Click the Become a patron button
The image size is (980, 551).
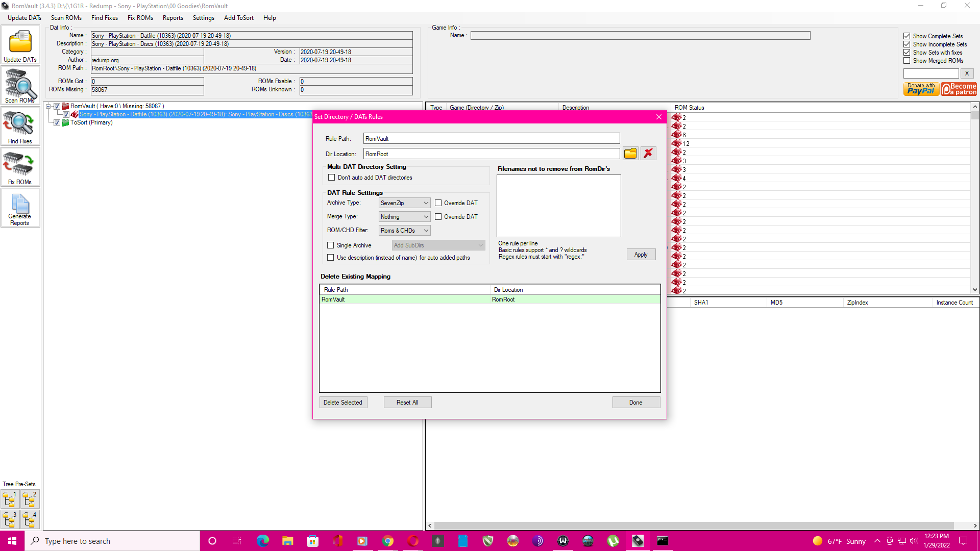click(959, 89)
